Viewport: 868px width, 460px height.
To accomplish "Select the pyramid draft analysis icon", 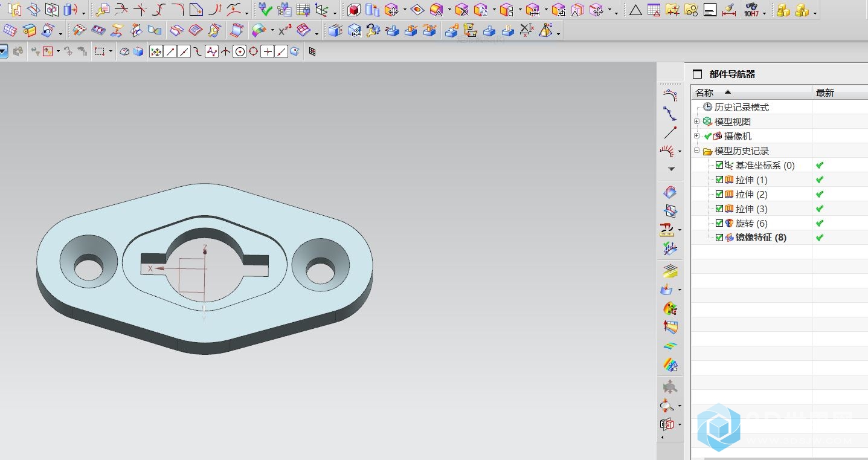I will pyautogui.click(x=545, y=30).
